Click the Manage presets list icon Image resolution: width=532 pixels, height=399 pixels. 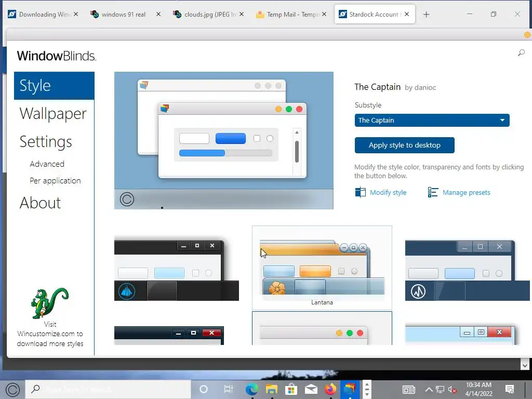[x=433, y=192]
